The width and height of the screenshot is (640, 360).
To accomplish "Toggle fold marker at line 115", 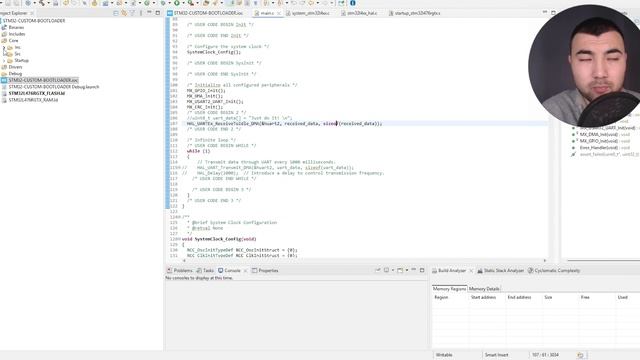I will click(x=180, y=168).
